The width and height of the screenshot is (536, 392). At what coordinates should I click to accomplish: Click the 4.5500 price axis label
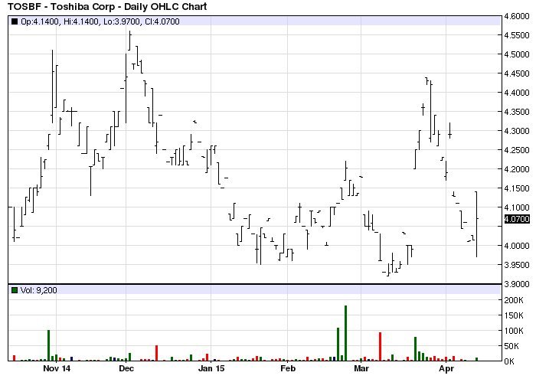coord(517,35)
